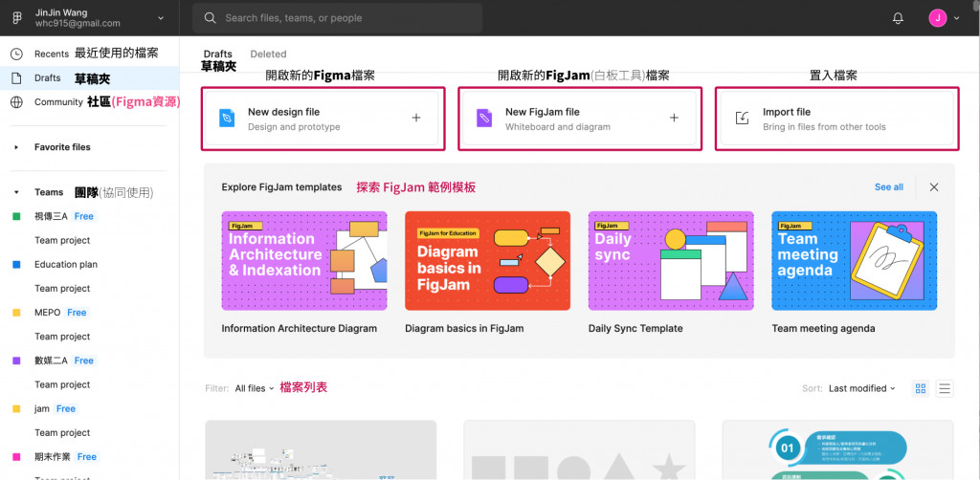
Task: Click the New FigJam file button
Action: (580, 119)
